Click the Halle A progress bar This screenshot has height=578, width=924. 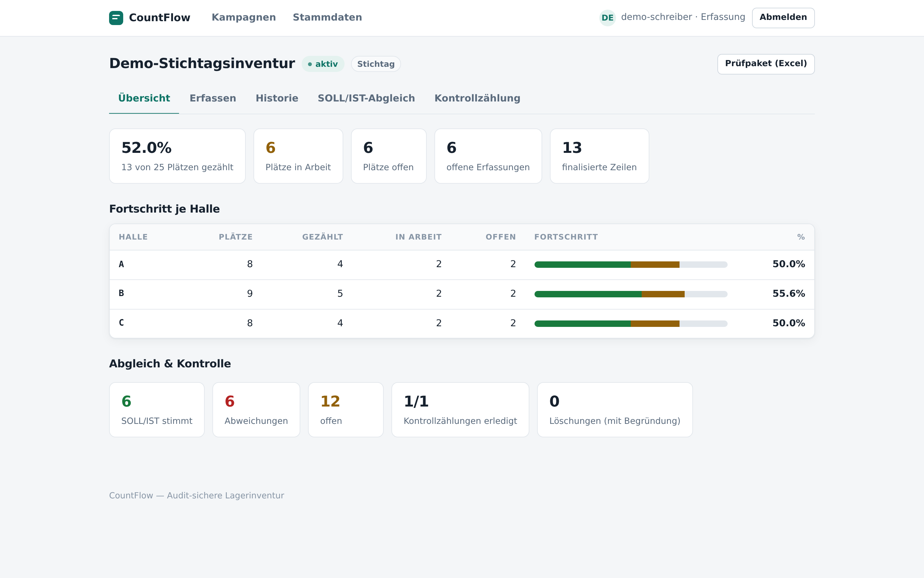click(631, 265)
